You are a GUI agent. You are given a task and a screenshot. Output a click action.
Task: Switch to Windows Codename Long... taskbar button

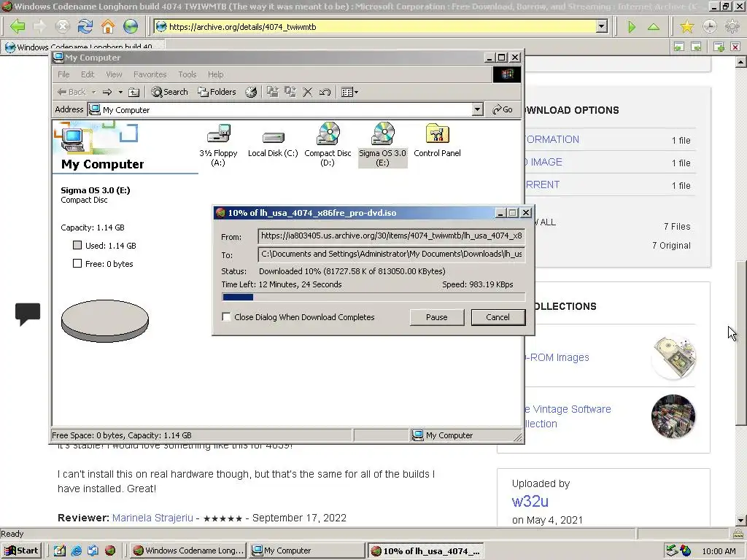click(187, 551)
